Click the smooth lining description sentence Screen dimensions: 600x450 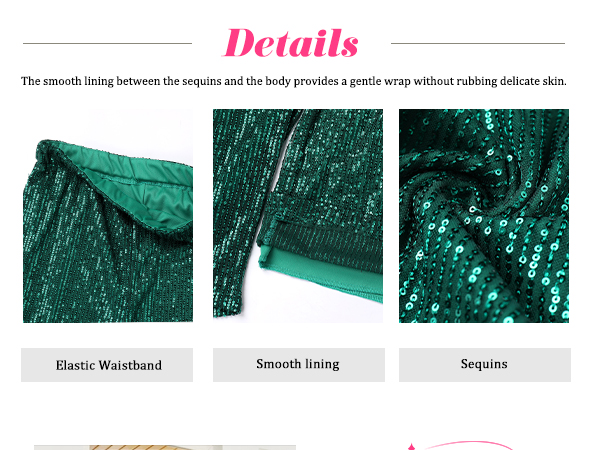(x=293, y=81)
